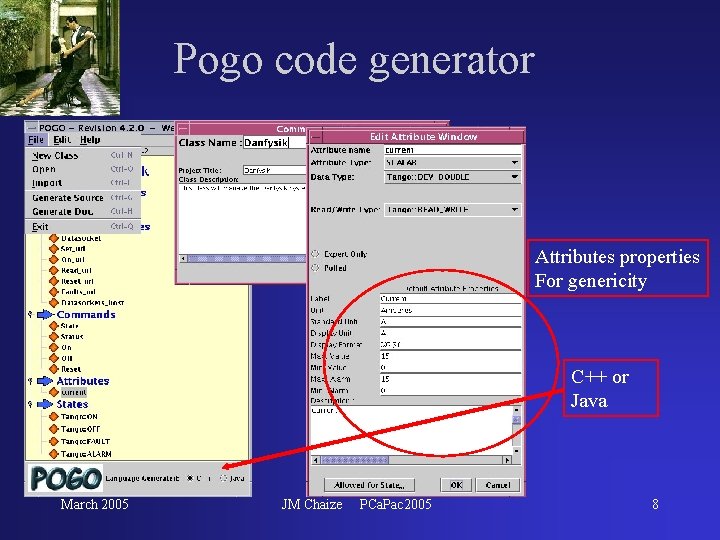The image size is (720, 540).
Task: Click the Display Format field
Action: point(450,344)
